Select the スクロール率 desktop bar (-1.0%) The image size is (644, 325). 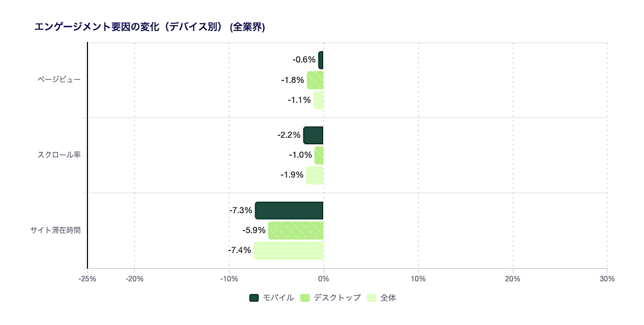[319, 156]
